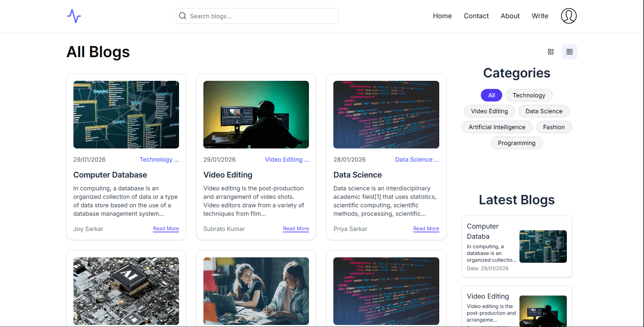Click the pulse logo icon
This screenshot has width=644, height=327.
pos(74,16)
